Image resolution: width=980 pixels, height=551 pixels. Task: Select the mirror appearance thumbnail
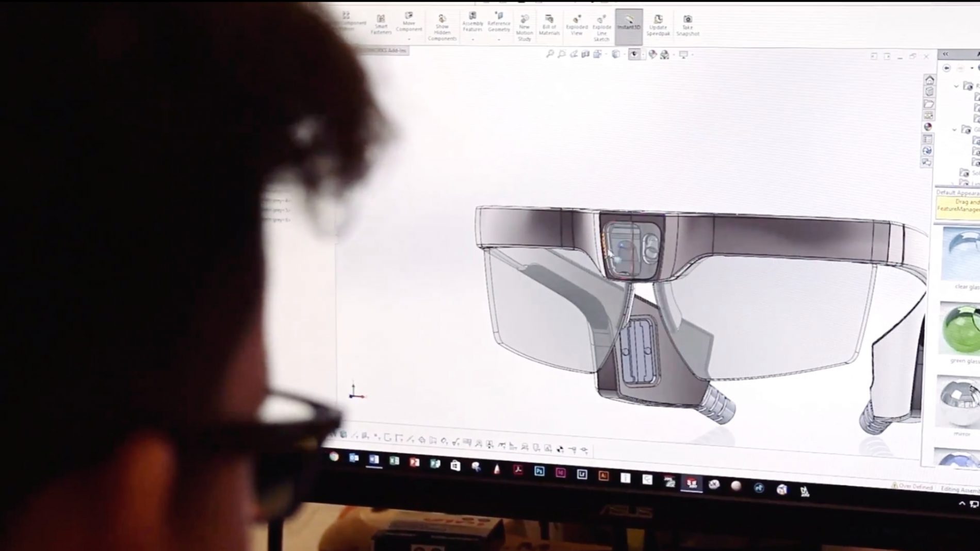click(958, 402)
